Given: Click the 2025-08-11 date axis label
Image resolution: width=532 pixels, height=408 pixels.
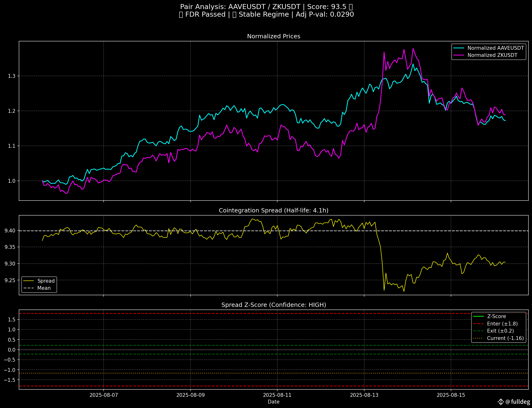Looking at the screenshot, I should 277,395.
